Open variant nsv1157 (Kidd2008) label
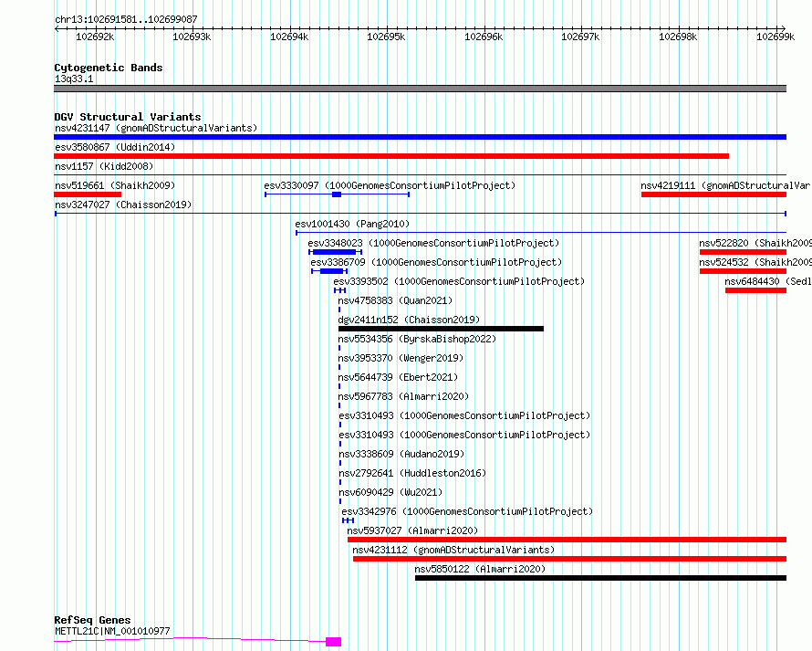 point(104,166)
